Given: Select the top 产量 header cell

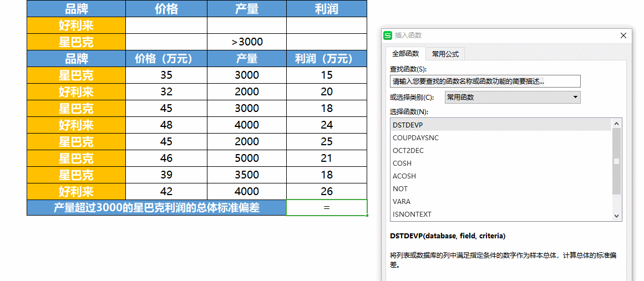Looking at the screenshot, I should pos(247,9).
